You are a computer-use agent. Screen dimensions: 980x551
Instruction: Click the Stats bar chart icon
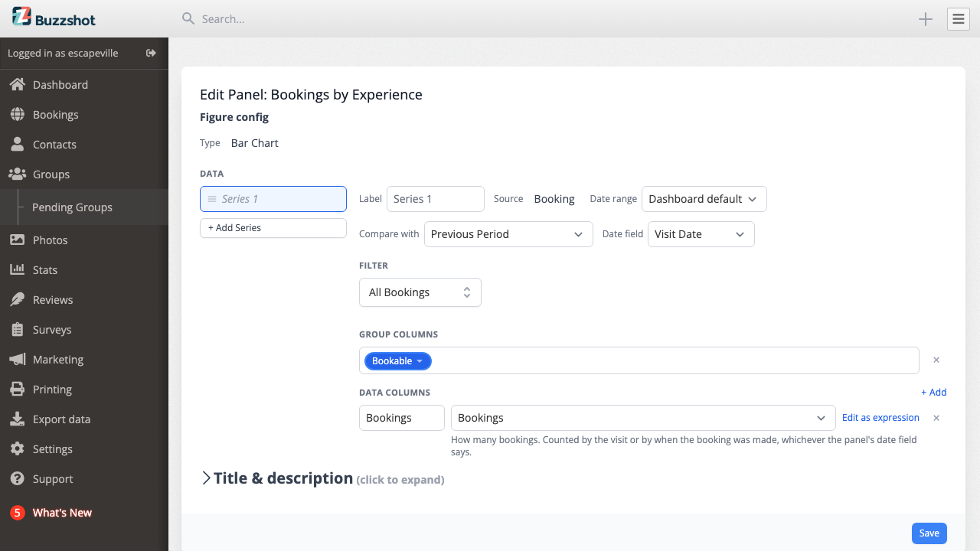(x=17, y=269)
